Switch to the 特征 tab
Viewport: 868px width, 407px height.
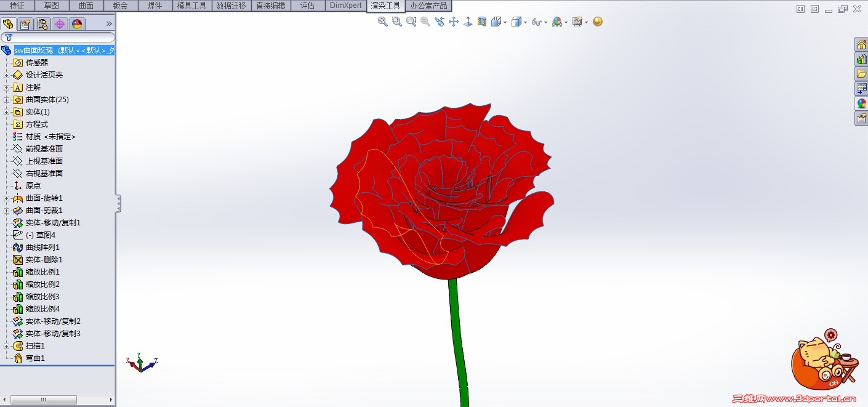pos(17,6)
